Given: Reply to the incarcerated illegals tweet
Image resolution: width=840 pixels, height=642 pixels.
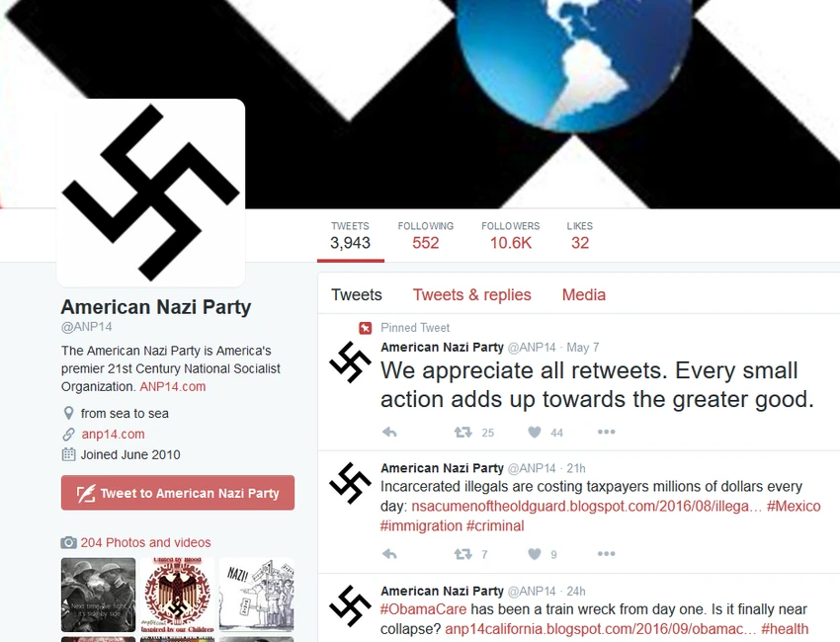Looking at the screenshot, I should 389,554.
